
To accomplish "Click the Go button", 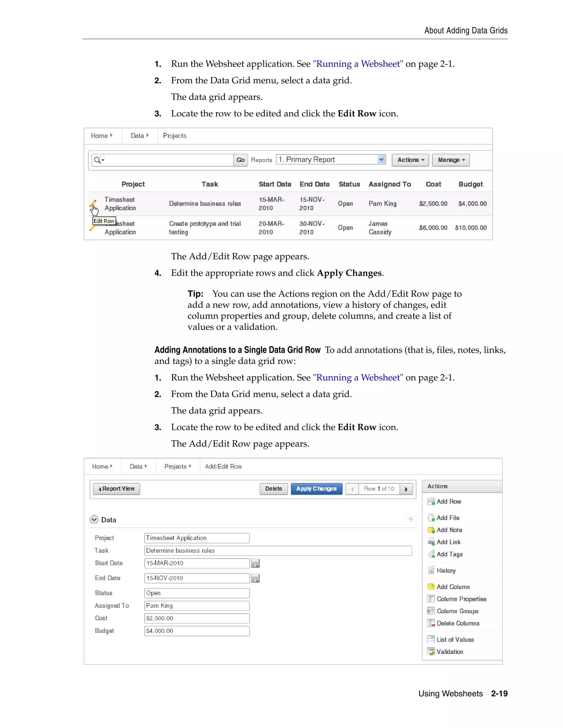I will point(241,160).
